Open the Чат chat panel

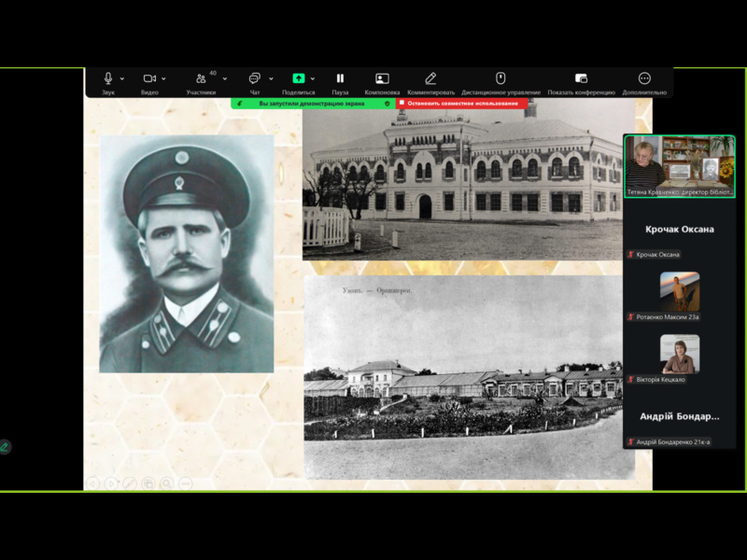pos(254,79)
